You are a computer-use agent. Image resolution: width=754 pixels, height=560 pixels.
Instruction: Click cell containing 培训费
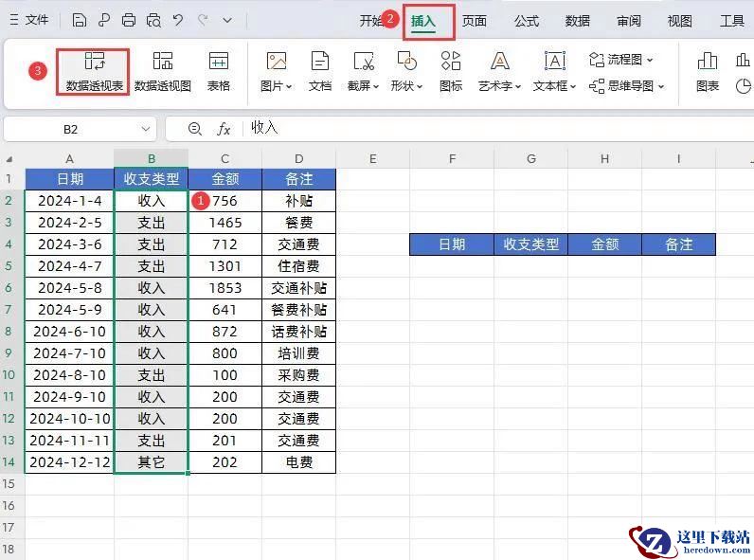tap(299, 353)
